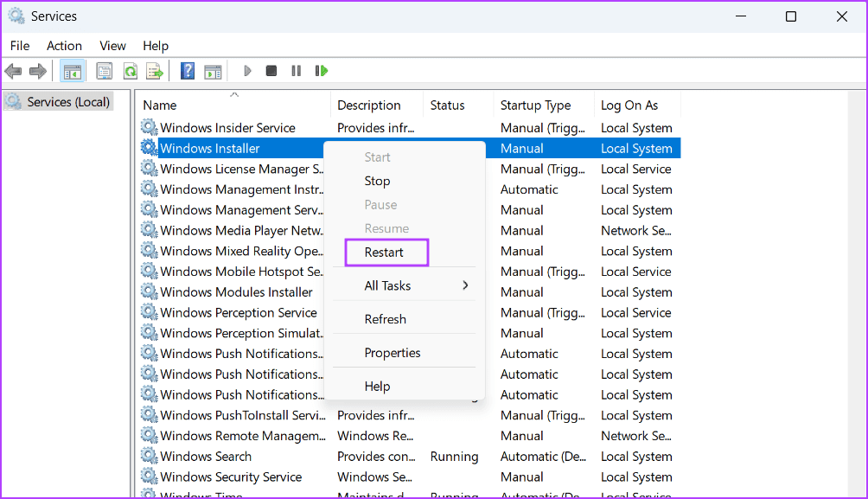Open Help using the blue question mark icon
Image resolution: width=868 pixels, height=499 pixels.
(x=188, y=71)
